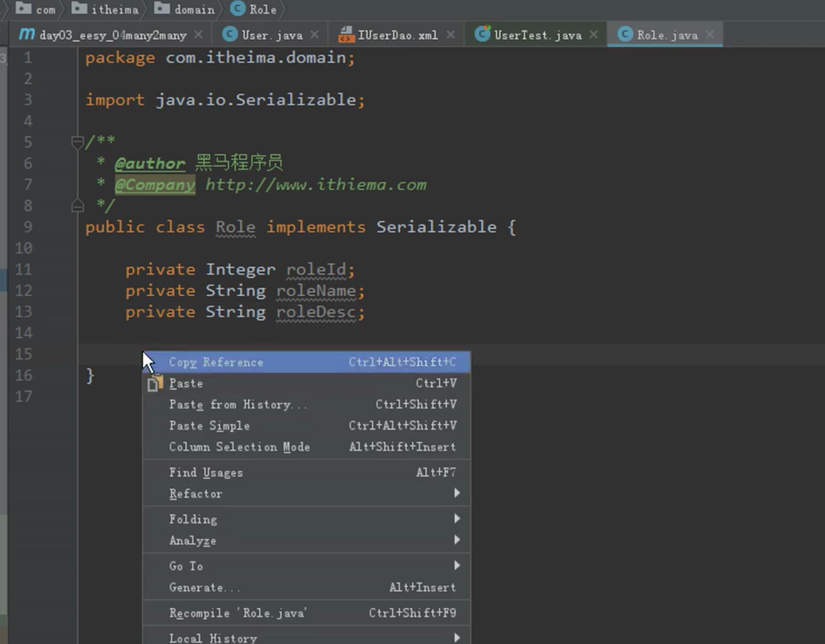Open the Analyze submenu

pyautogui.click(x=306, y=540)
